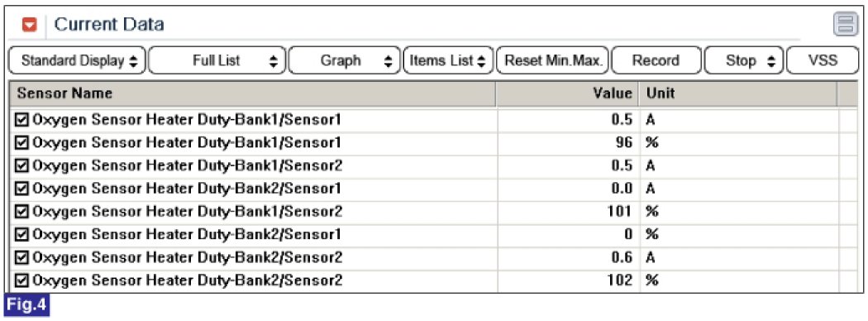The image size is (868, 321).
Task: Uncheck the Bank1/Sensor1 row showing 96 %
Action: tap(22, 143)
